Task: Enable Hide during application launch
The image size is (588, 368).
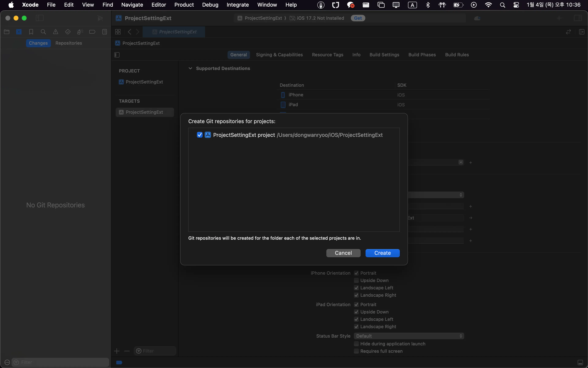Action: pyautogui.click(x=356, y=344)
